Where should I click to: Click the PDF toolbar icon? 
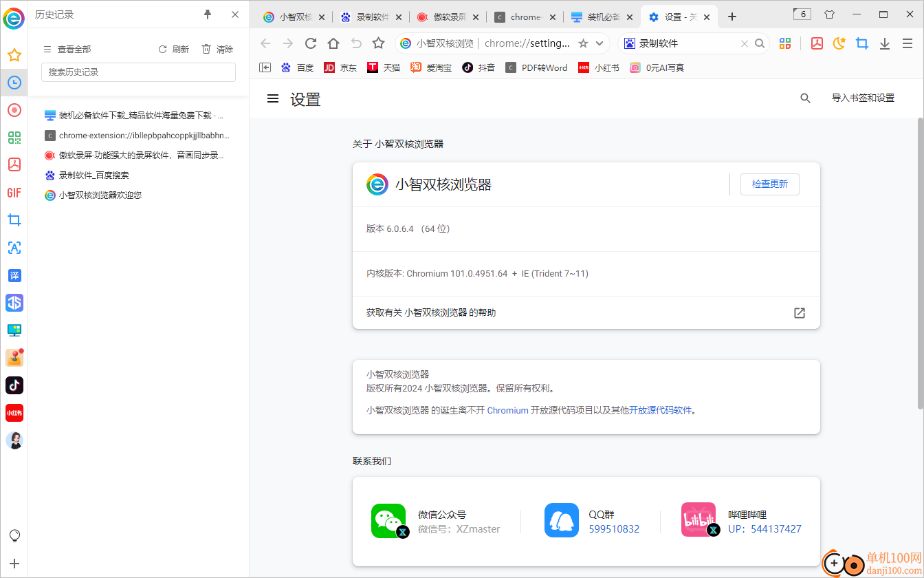tap(817, 43)
